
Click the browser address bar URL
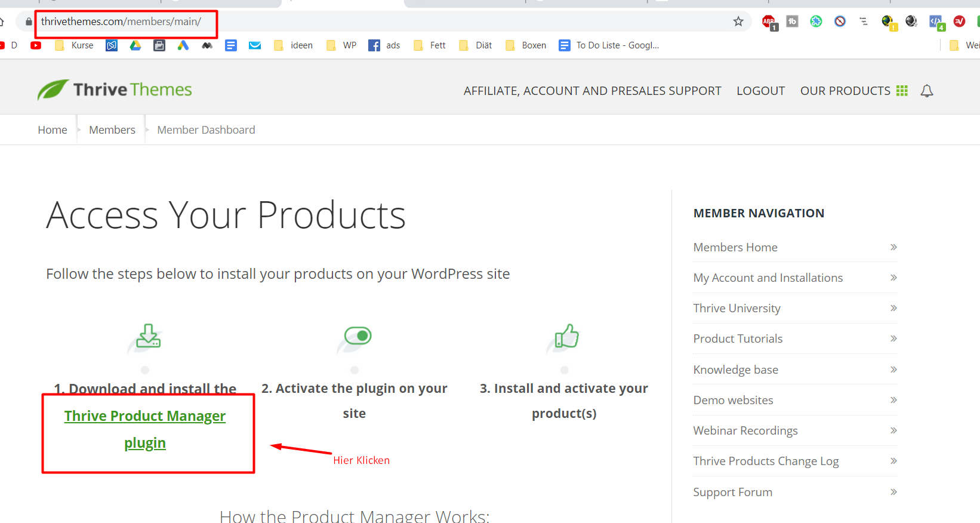(x=121, y=21)
